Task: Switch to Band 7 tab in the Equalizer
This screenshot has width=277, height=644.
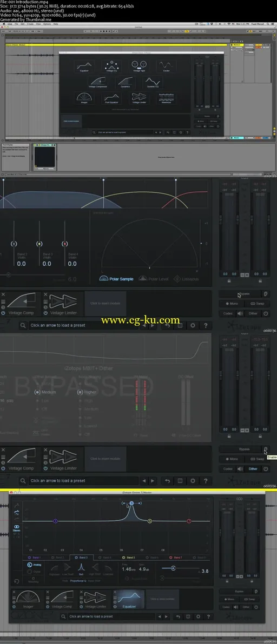Action: 175,558
